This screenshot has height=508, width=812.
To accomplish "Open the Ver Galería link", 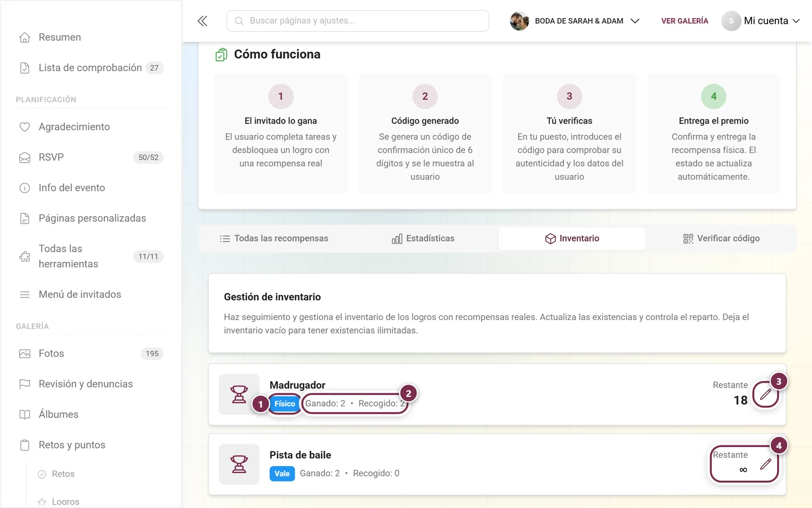I will pos(685,21).
